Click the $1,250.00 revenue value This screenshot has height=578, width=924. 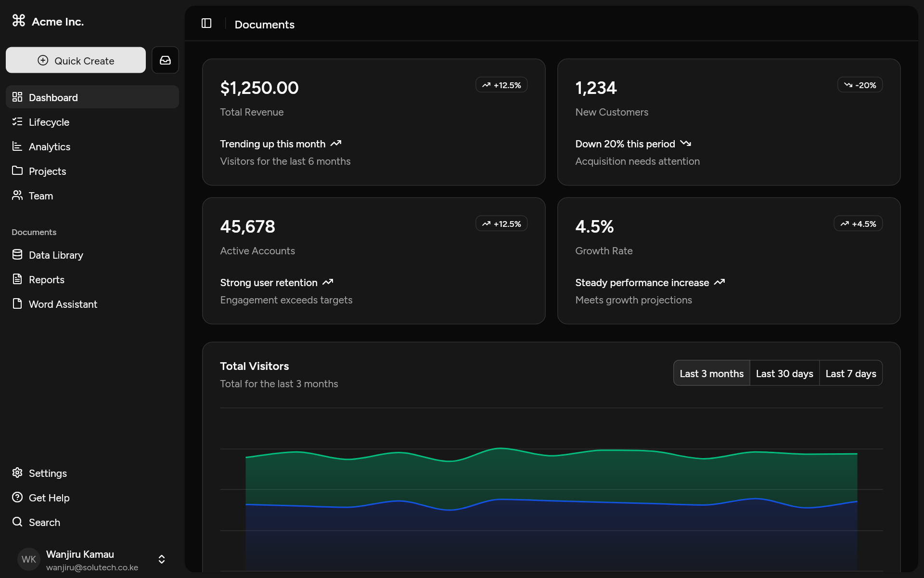point(259,88)
